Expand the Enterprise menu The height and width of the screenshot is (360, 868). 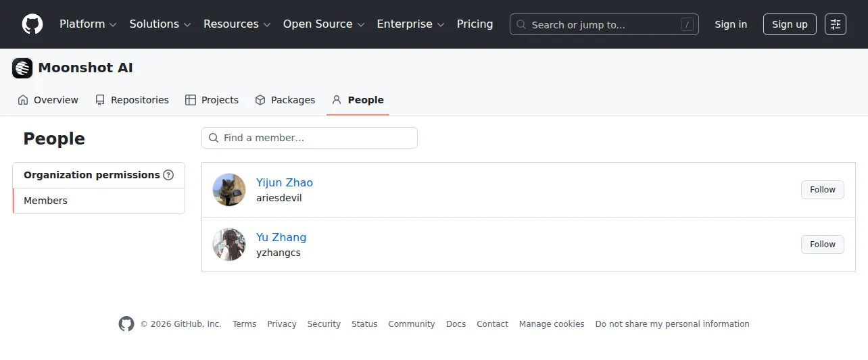pyautogui.click(x=410, y=24)
